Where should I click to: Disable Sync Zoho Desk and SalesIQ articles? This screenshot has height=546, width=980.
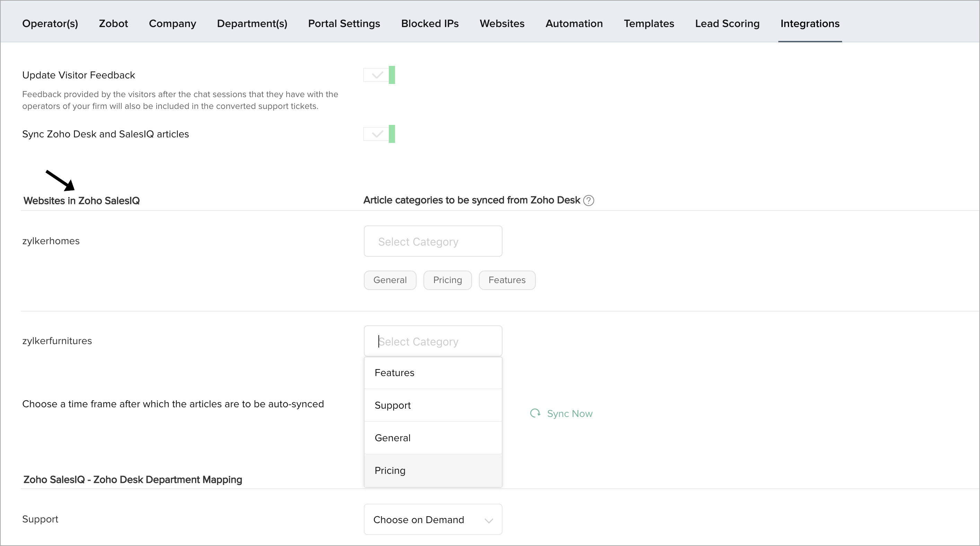tap(379, 134)
